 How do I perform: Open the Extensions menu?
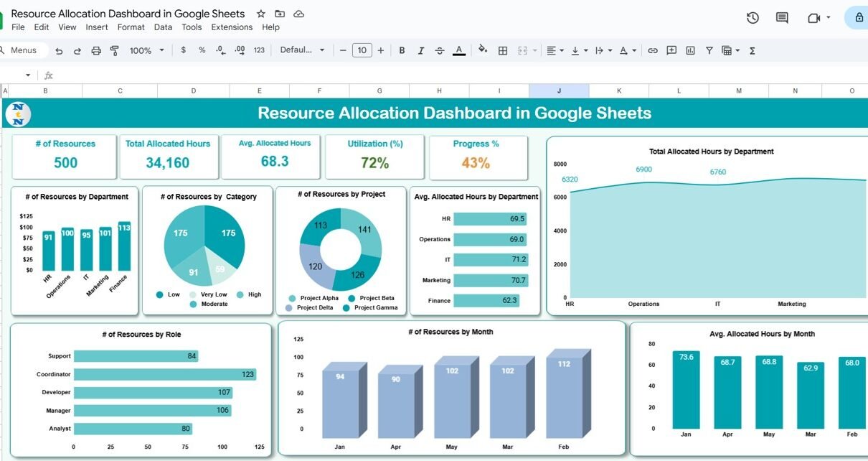[232, 27]
